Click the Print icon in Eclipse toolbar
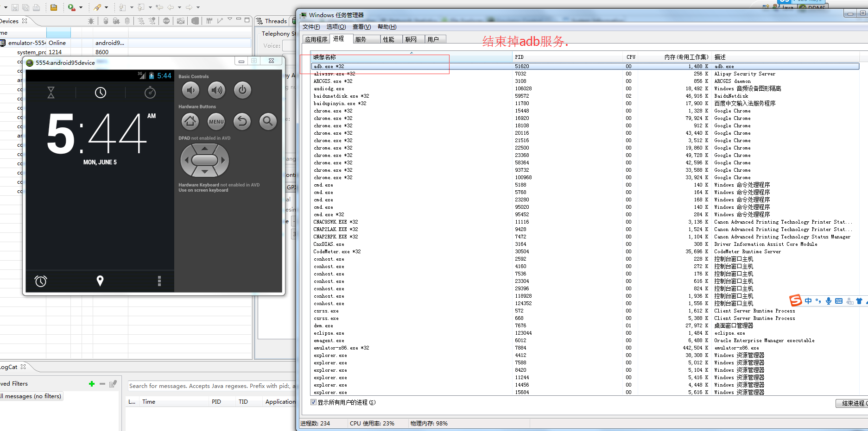 [x=36, y=7]
